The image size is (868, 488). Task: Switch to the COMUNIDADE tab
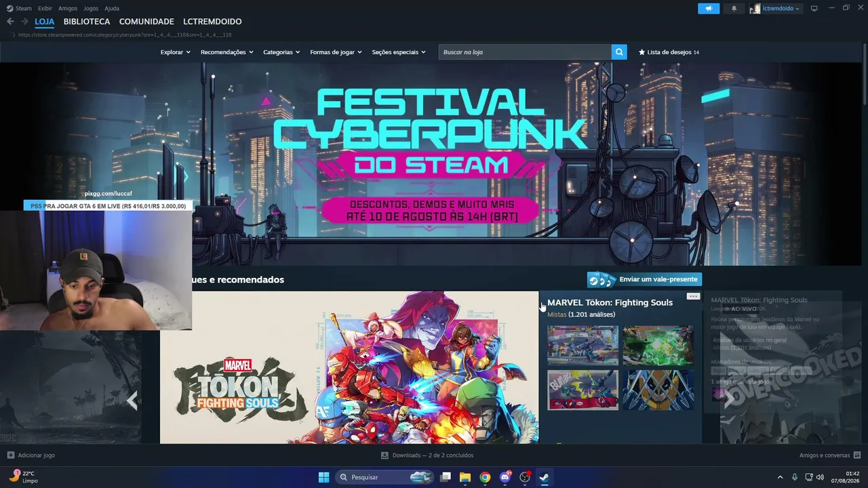pyautogui.click(x=146, y=22)
